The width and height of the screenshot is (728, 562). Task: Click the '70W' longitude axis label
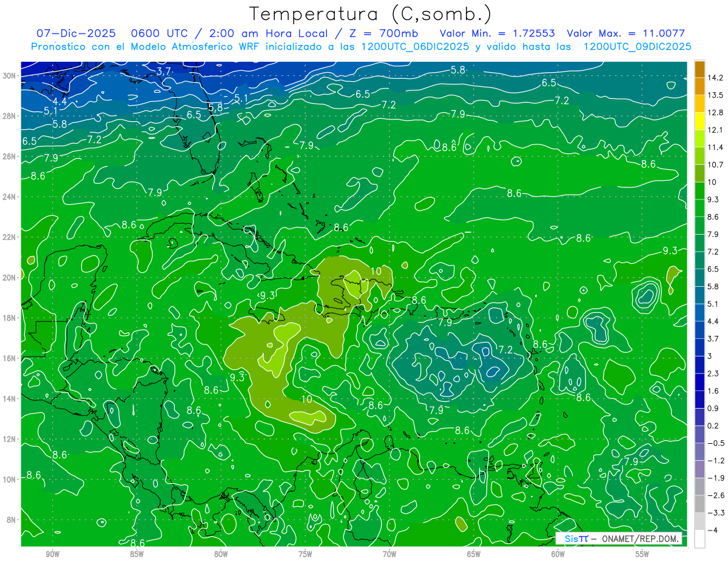389,554
